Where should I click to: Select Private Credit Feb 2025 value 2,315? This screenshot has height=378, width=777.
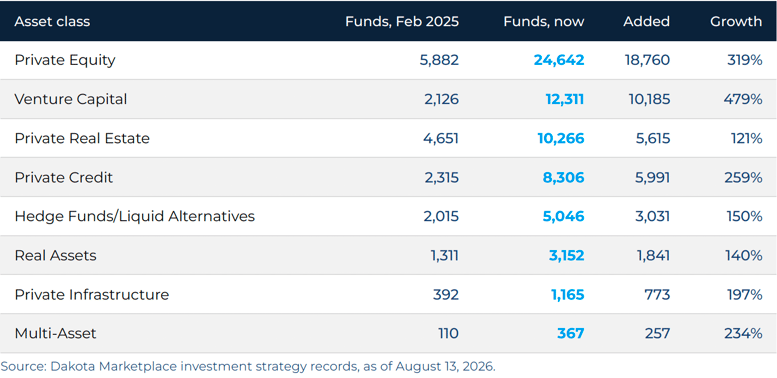click(x=442, y=177)
